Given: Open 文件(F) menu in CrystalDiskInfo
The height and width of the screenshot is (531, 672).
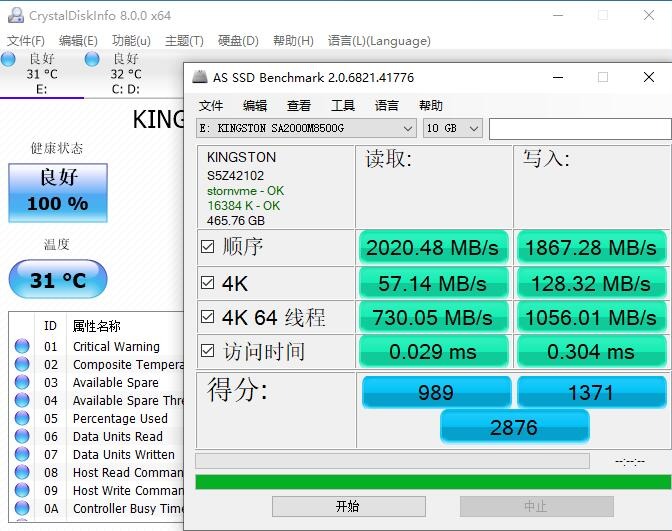Looking at the screenshot, I should tap(26, 41).
